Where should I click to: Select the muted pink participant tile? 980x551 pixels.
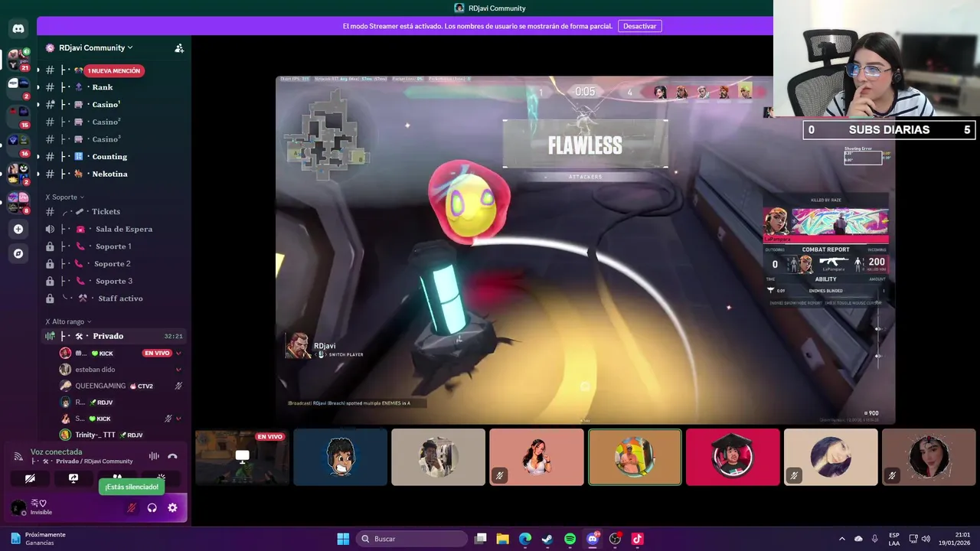click(x=536, y=457)
